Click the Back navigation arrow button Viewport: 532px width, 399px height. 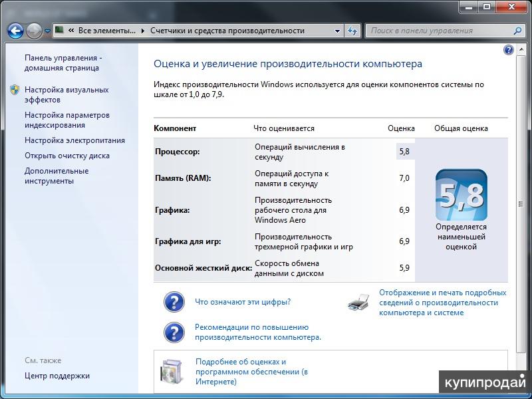15,31
